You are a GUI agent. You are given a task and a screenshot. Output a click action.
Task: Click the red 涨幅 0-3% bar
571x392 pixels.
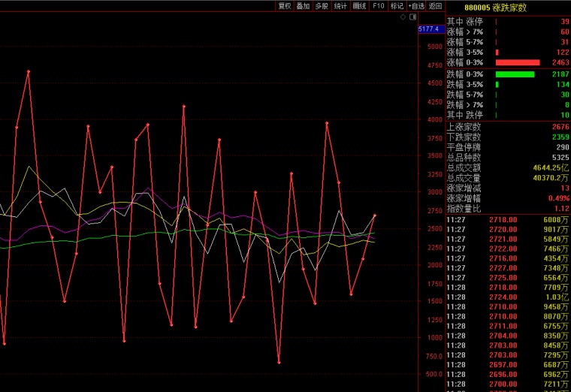[x=518, y=62]
